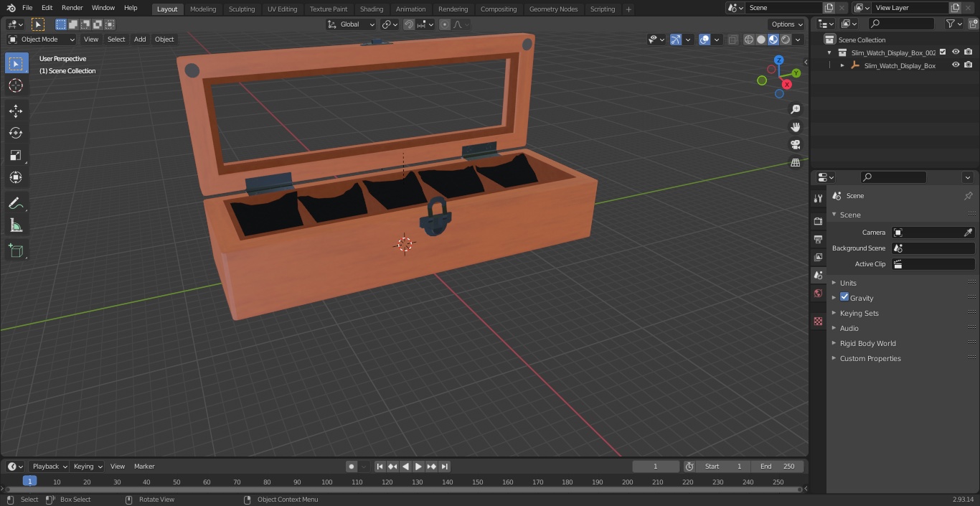Select the Measure tool
Screen dimensions: 980x506
(x=16, y=226)
